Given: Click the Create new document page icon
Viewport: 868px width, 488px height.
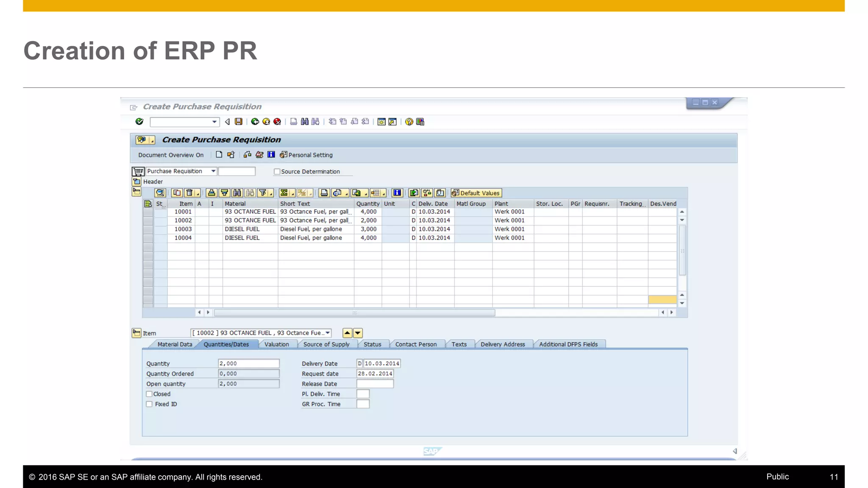Looking at the screenshot, I should coord(219,155).
